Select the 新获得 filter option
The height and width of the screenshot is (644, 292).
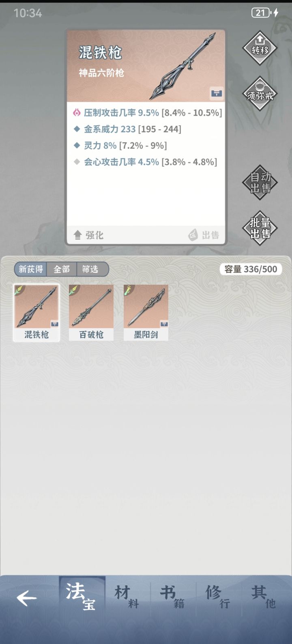point(30,269)
